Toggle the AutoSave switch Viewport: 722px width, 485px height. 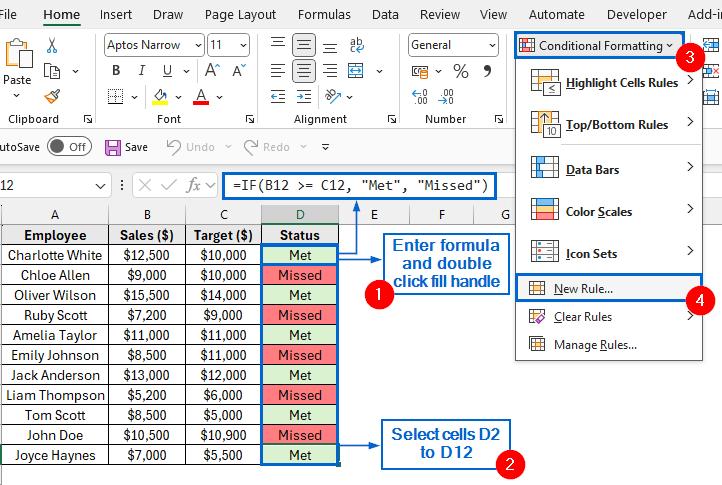coord(68,147)
